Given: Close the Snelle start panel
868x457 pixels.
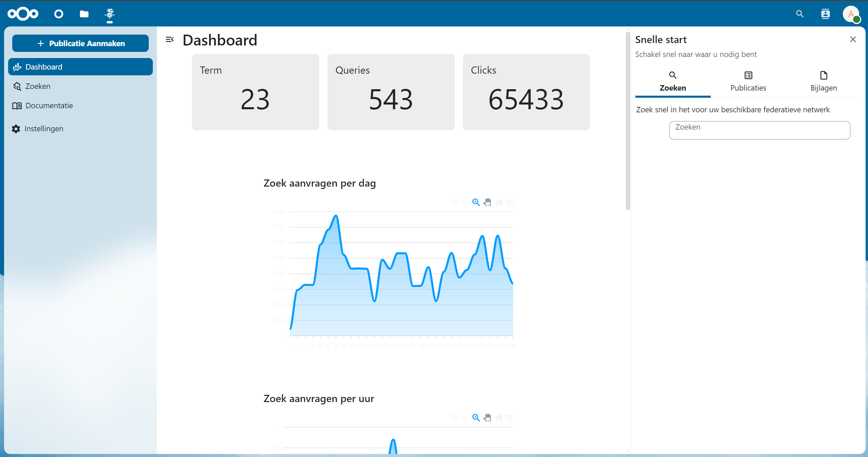Looking at the screenshot, I should [x=853, y=39].
